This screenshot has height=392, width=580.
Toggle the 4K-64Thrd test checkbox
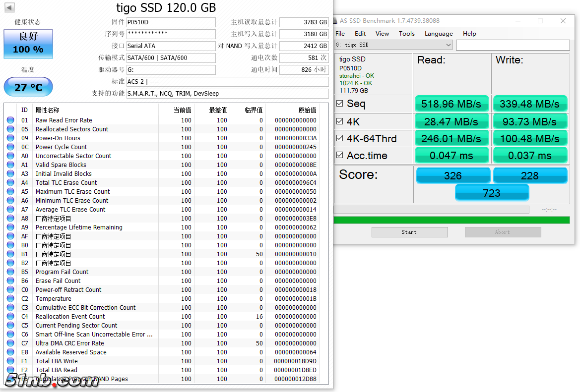point(340,138)
